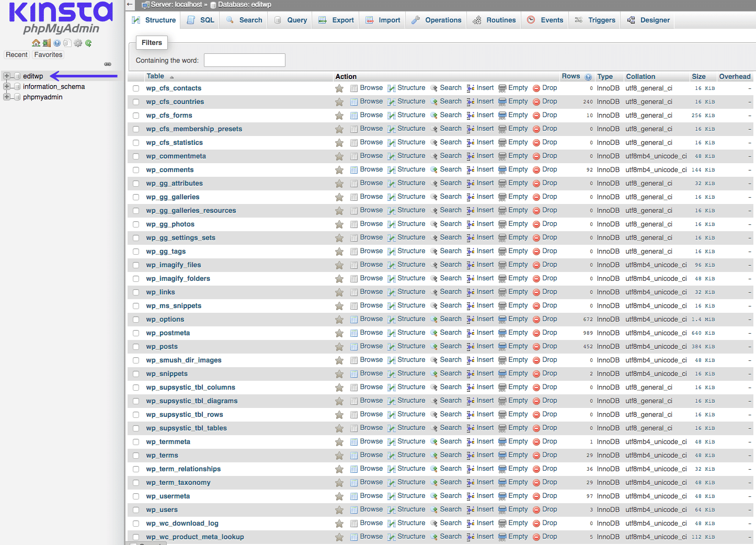Open phpMyAdmin home page icon
Screen dimensions: 756x545
36,43
